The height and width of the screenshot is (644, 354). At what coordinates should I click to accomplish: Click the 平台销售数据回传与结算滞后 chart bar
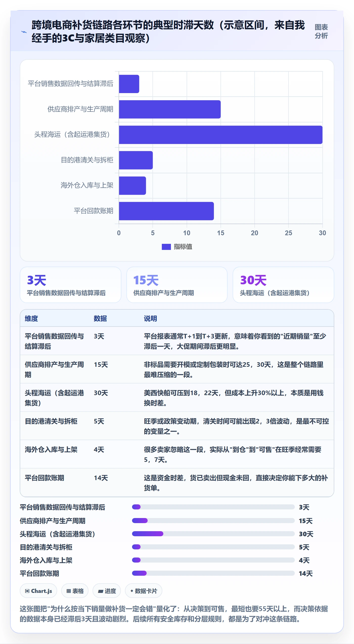click(129, 84)
